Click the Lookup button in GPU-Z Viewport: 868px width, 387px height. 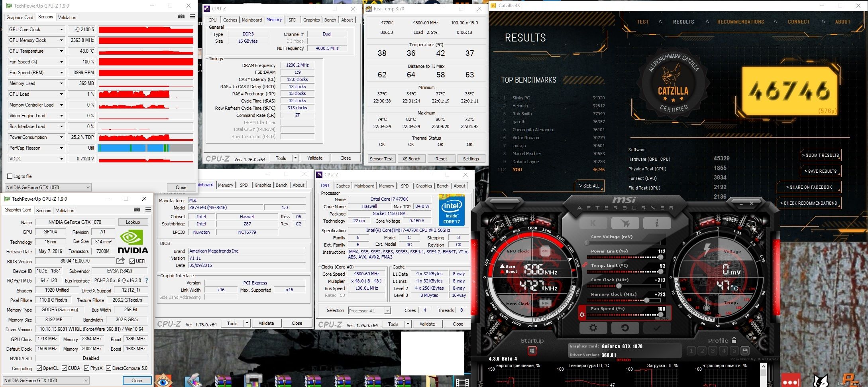pyautogui.click(x=133, y=222)
